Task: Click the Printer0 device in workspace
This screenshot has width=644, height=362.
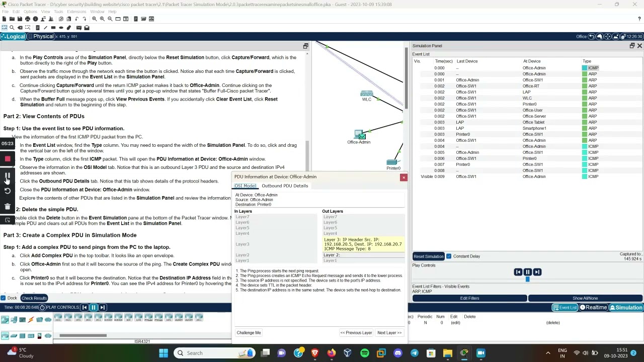Action: click(392, 162)
